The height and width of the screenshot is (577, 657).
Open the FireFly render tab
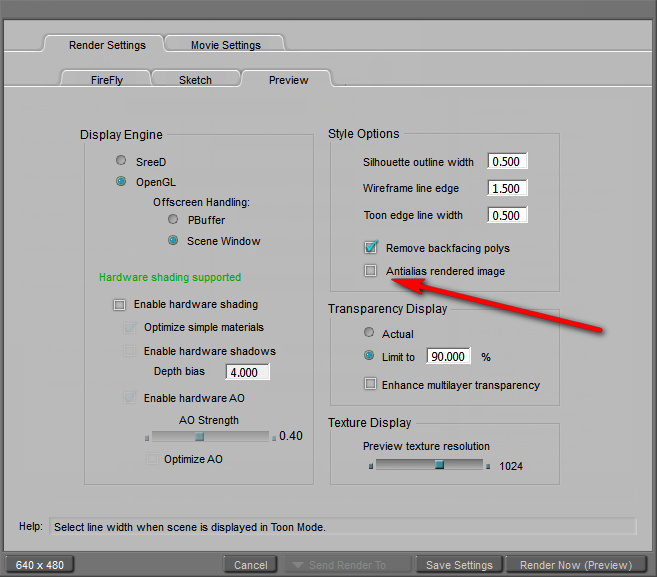click(106, 80)
